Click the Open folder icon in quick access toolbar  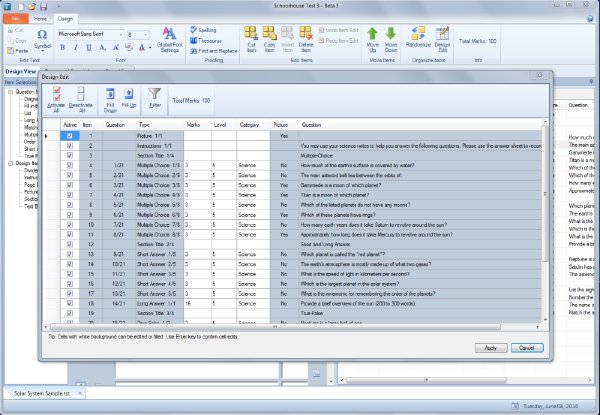(x=33, y=7)
